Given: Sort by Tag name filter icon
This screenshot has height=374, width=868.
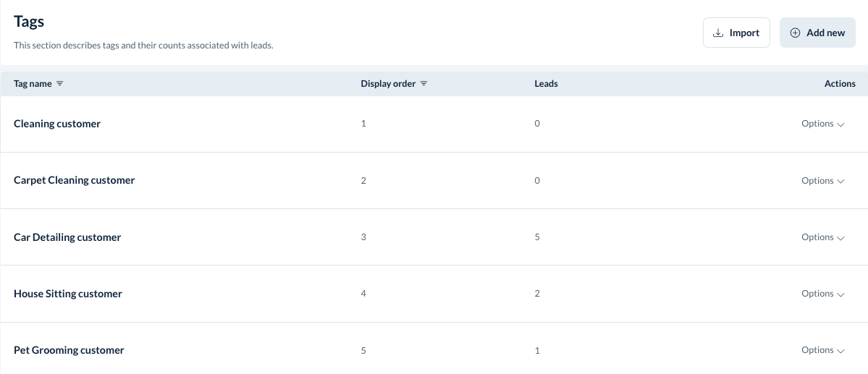Looking at the screenshot, I should tap(60, 84).
